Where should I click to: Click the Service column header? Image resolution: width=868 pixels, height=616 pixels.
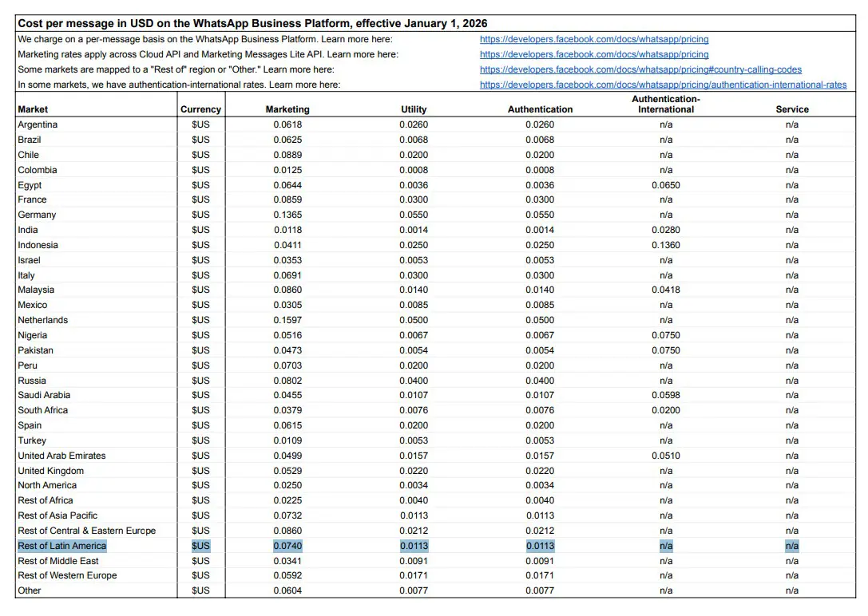[x=792, y=109]
